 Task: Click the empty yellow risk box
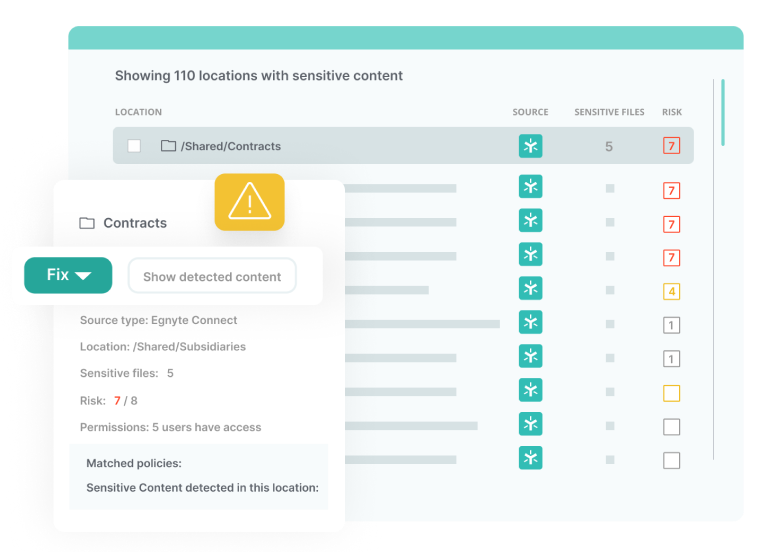(x=671, y=393)
